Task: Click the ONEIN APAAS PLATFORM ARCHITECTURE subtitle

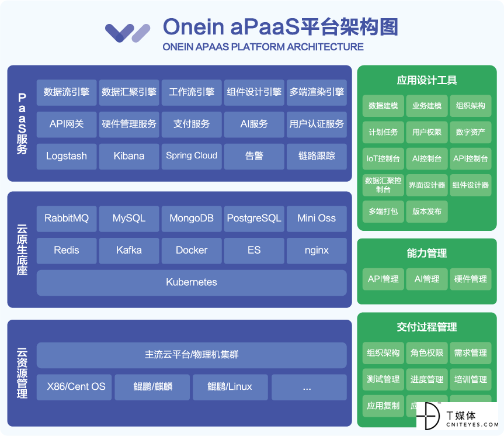Action: pos(263,47)
